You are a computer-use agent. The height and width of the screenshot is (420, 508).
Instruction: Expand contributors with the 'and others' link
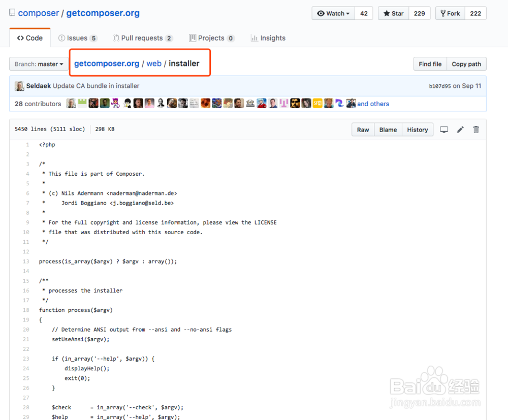click(x=373, y=104)
